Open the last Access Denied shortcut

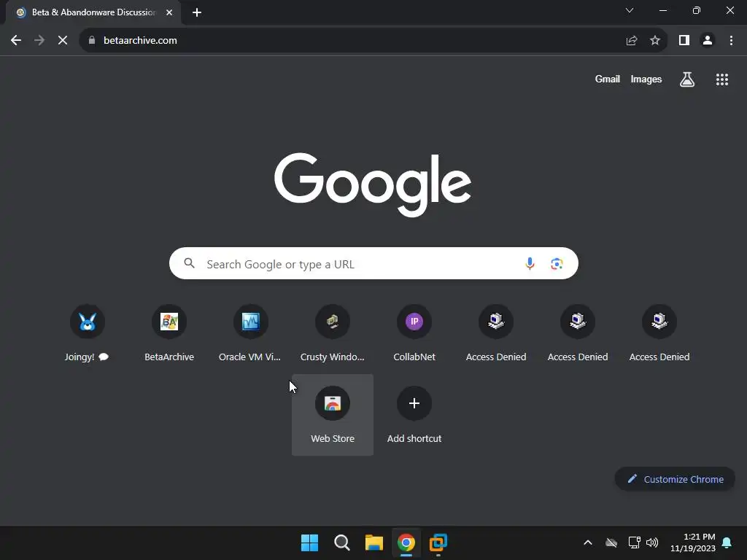tap(659, 333)
